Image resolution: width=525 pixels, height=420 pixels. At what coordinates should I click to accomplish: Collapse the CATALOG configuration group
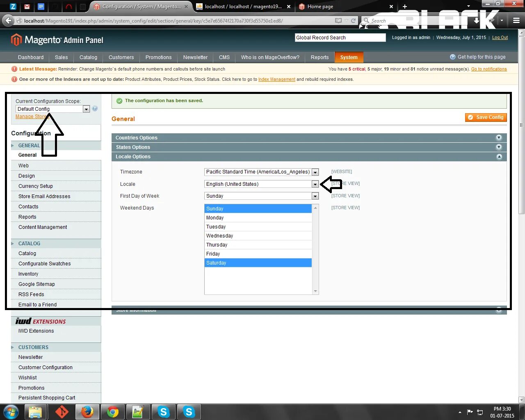pyautogui.click(x=56, y=244)
